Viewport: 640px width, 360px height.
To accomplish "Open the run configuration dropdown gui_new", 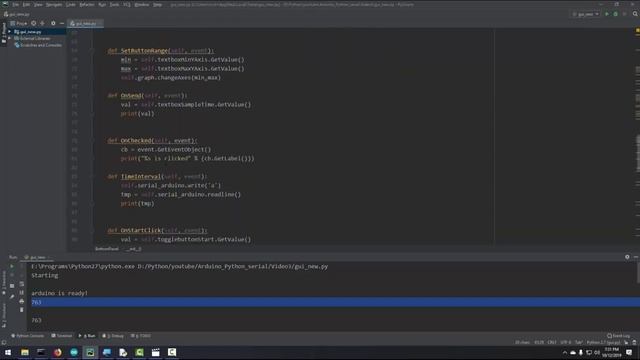I will [586, 14].
